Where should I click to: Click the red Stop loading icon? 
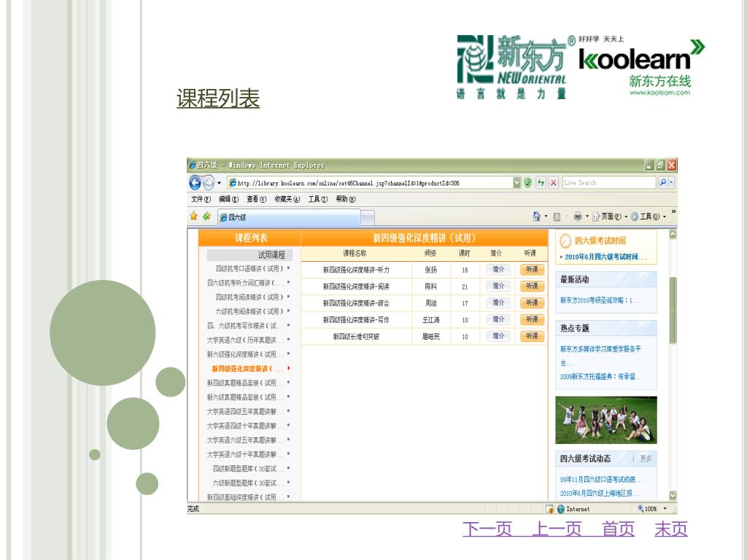click(x=553, y=183)
